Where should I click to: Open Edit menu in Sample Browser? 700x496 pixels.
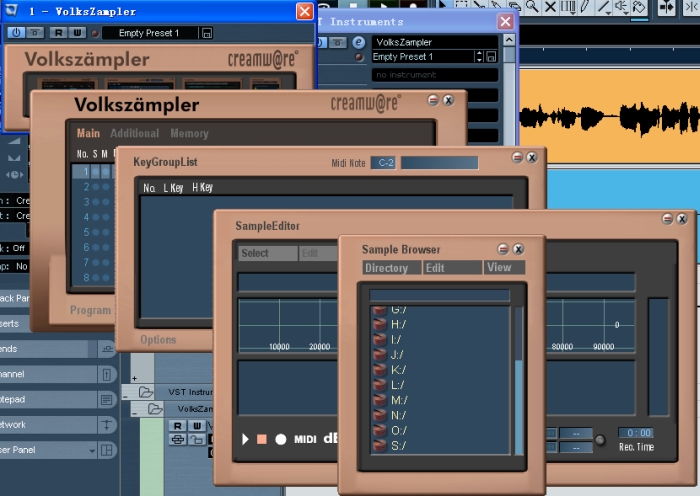click(x=452, y=268)
